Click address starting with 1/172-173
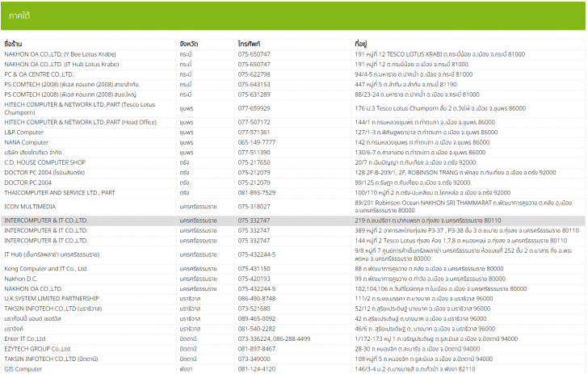 [x=436, y=338]
